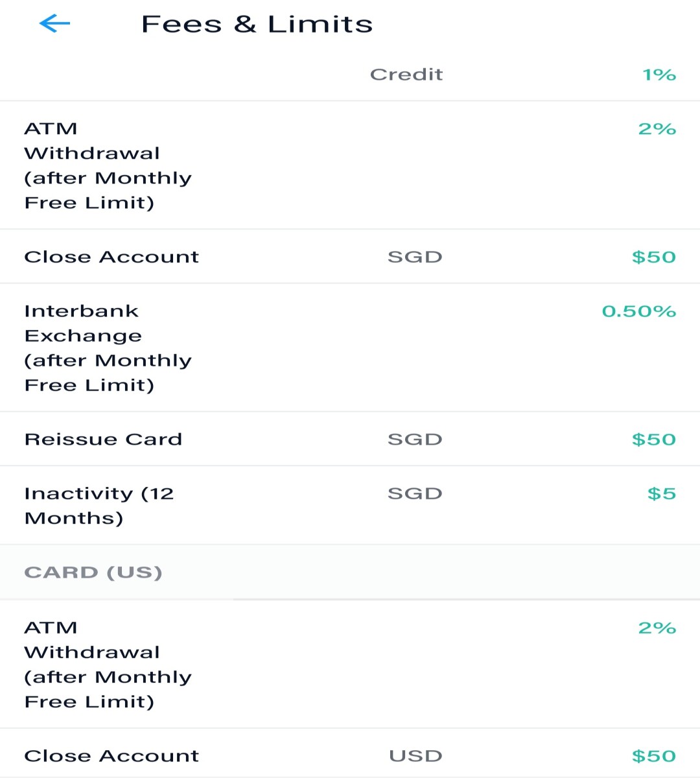This screenshot has width=700, height=778.
Task: Open Interbank Exchange fee row
Action: (350, 348)
